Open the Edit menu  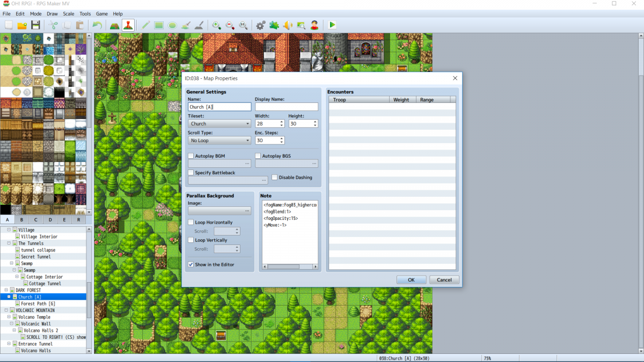coord(20,13)
